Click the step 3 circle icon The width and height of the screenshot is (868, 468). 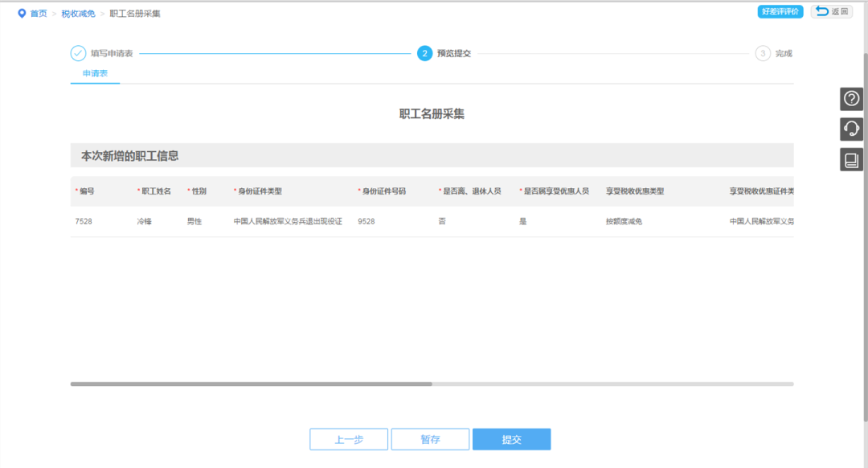[763, 53]
